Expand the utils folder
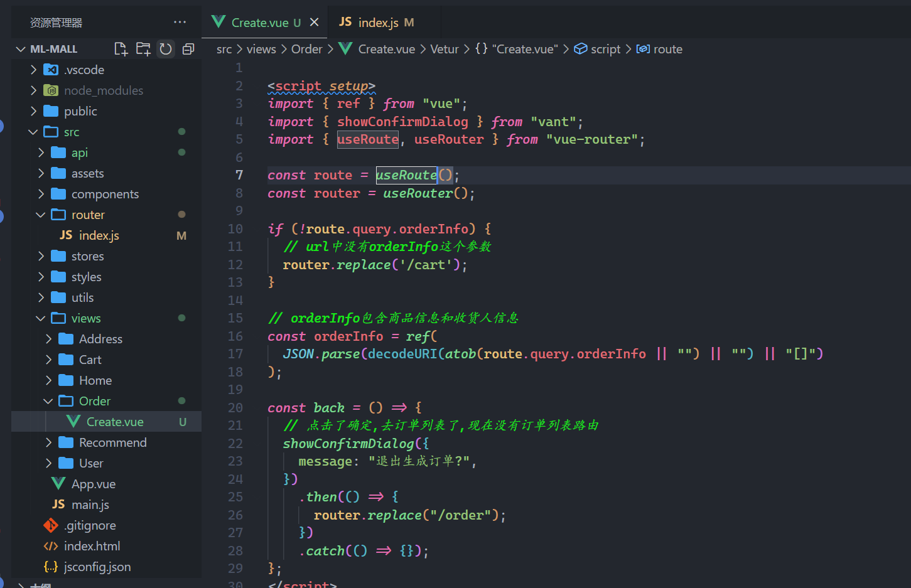This screenshot has width=911, height=588. (x=41, y=297)
